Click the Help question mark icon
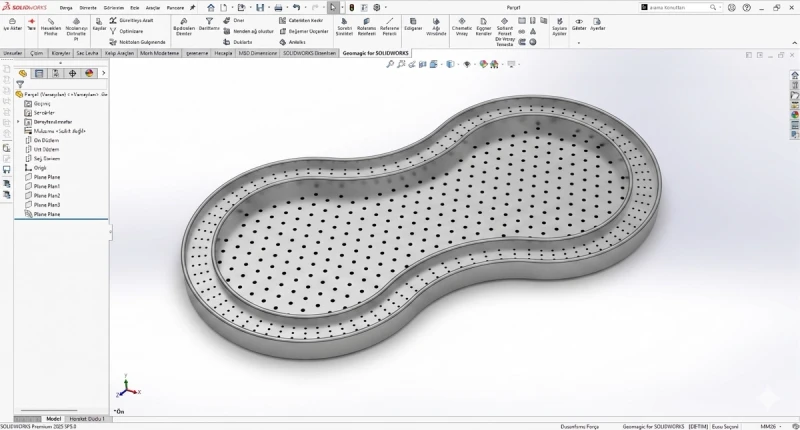The height and width of the screenshot is (430, 800). tap(746, 8)
